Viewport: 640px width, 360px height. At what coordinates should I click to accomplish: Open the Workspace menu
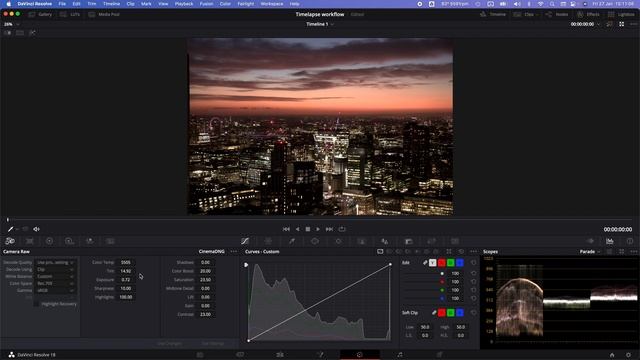pyautogui.click(x=271, y=4)
